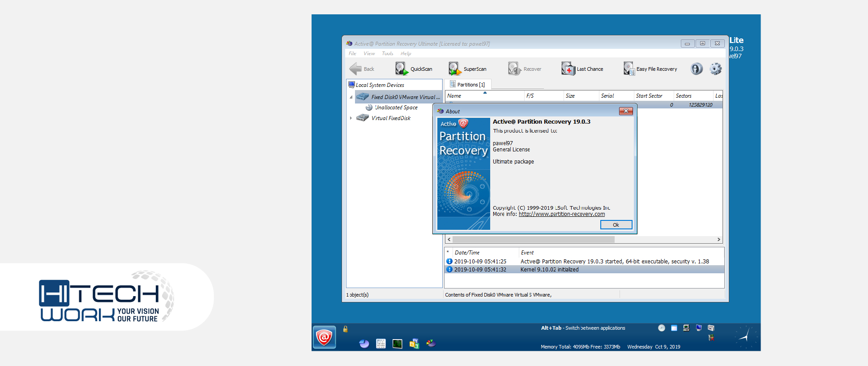Image resolution: width=868 pixels, height=366 pixels.
Task: Click the tray icon with red X
Action: pos(711,338)
